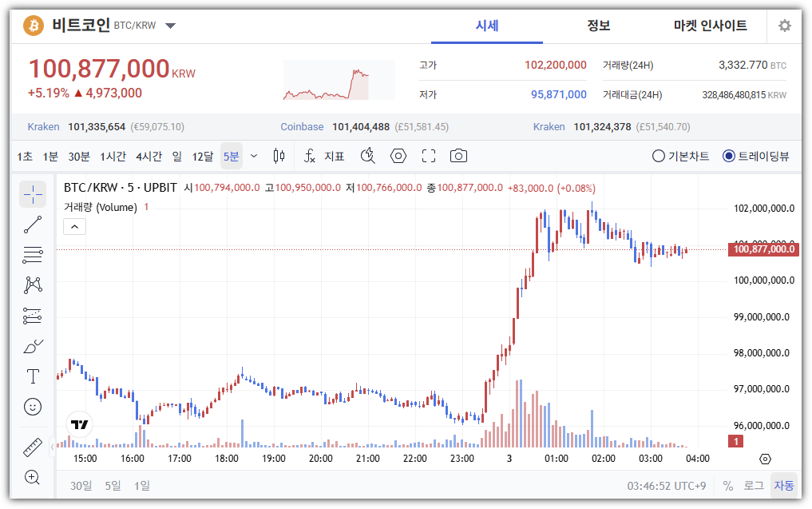Select the 기본차트 radio button

pyautogui.click(x=657, y=156)
